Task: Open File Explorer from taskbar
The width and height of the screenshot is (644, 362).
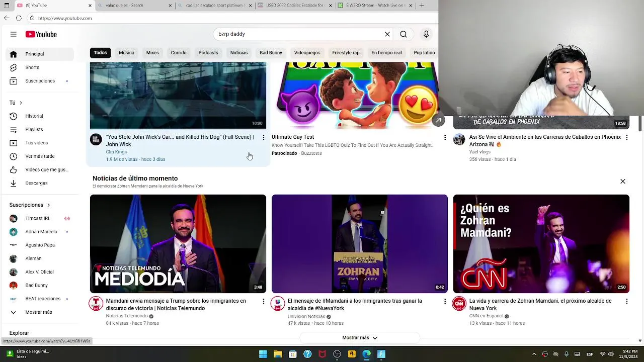Action: click(278, 354)
